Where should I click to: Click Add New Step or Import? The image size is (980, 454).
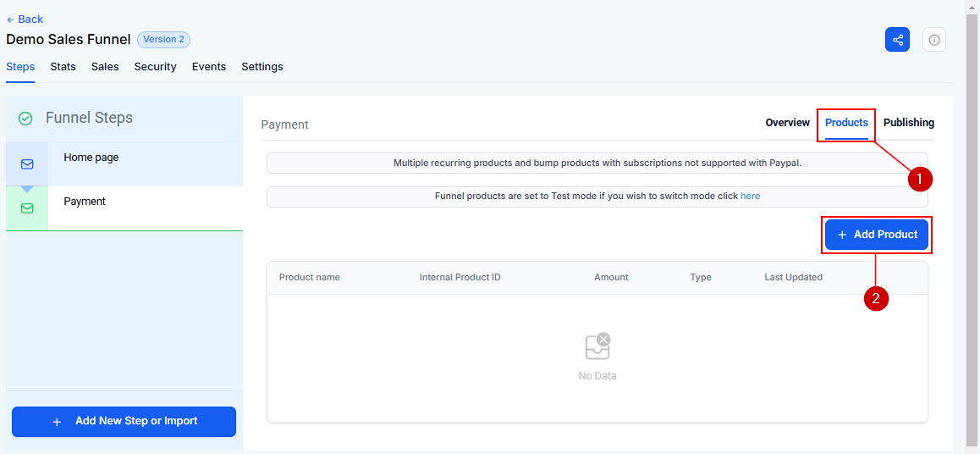124,422
